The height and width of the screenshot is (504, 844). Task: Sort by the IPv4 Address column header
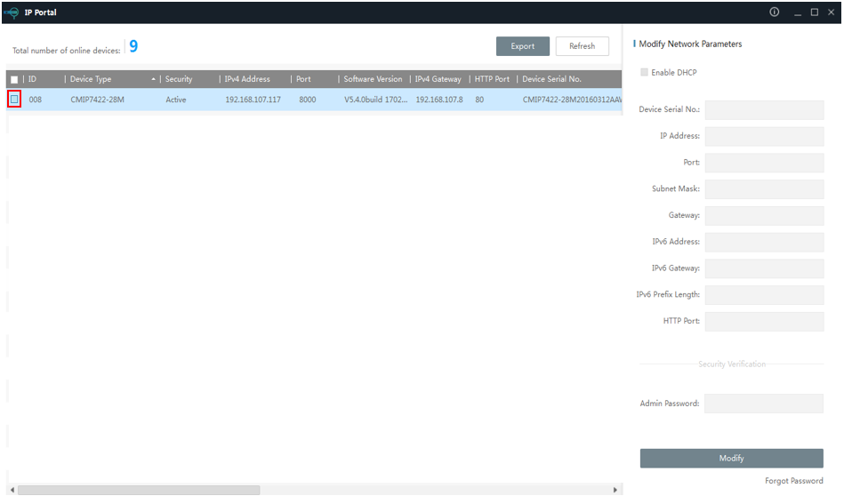(x=247, y=79)
